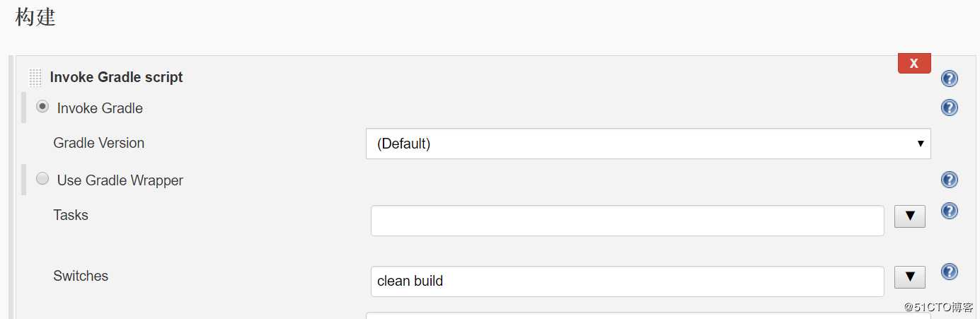Click the 构建 section heading
The height and width of the screenshot is (319, 980).
pos(35,16)
